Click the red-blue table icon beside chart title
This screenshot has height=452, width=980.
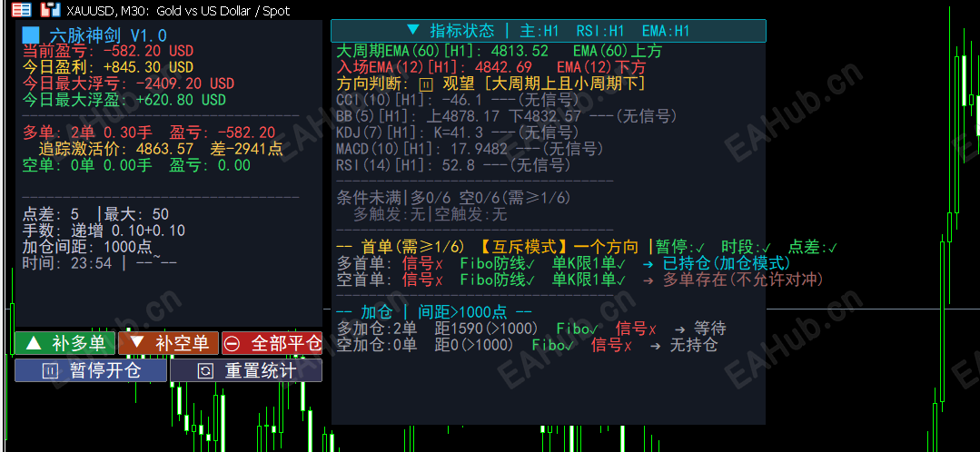21,9
